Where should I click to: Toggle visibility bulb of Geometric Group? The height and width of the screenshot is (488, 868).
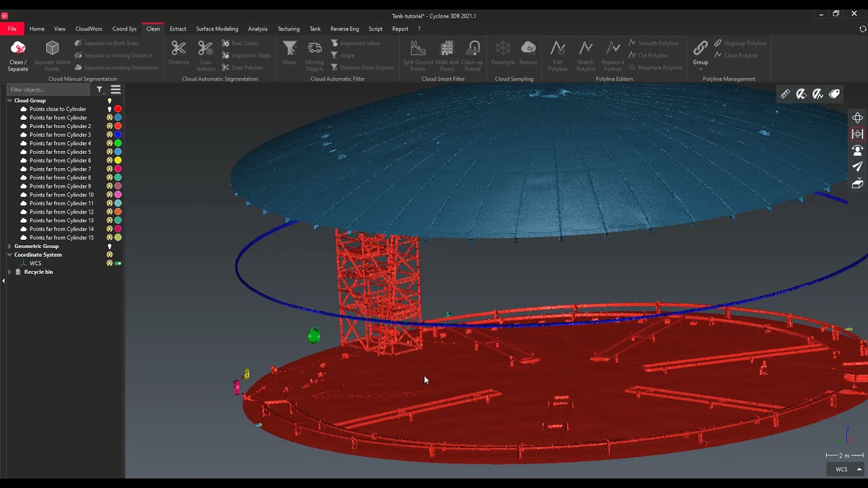(x=109, y=247)
